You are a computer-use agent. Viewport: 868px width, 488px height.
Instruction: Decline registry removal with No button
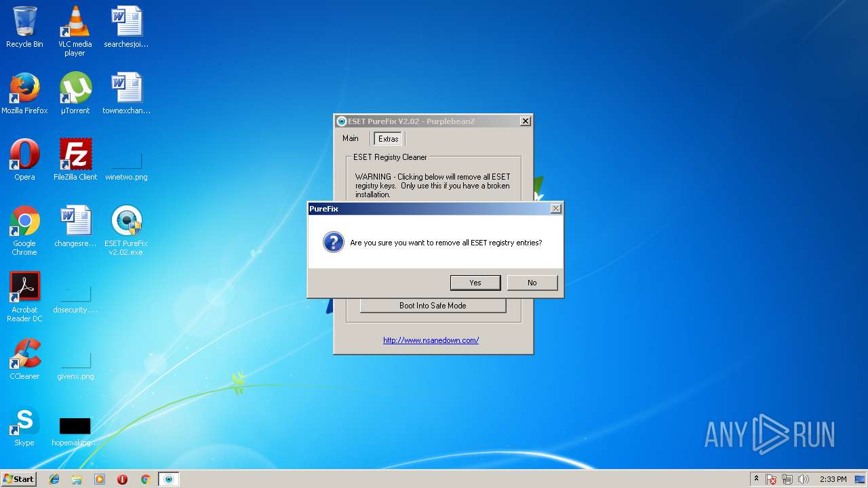point(532,283)
